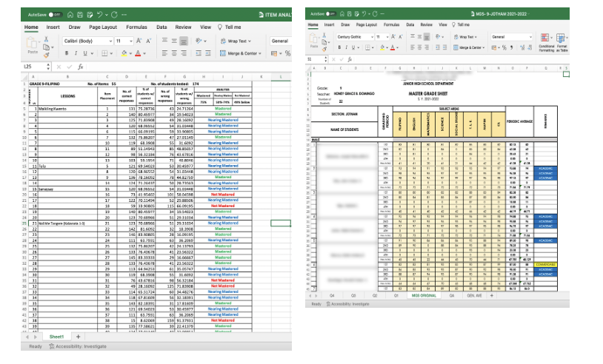Center text horizontally in the ITEM ANALYSIS ribbon

pos(174,53)
